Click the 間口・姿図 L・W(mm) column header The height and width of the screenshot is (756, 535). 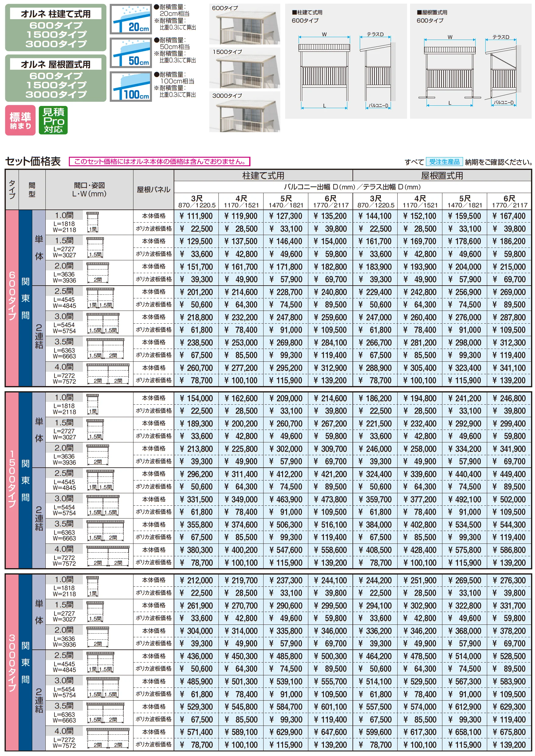(x=89, y=189)
